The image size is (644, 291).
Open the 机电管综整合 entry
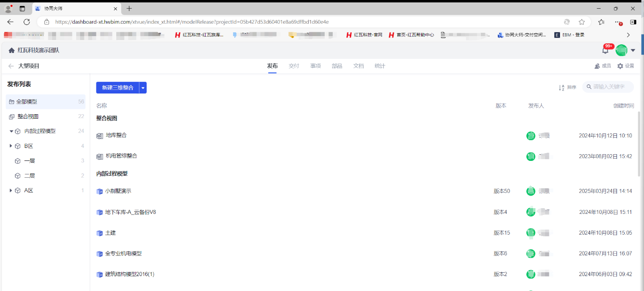coord(121,156)
